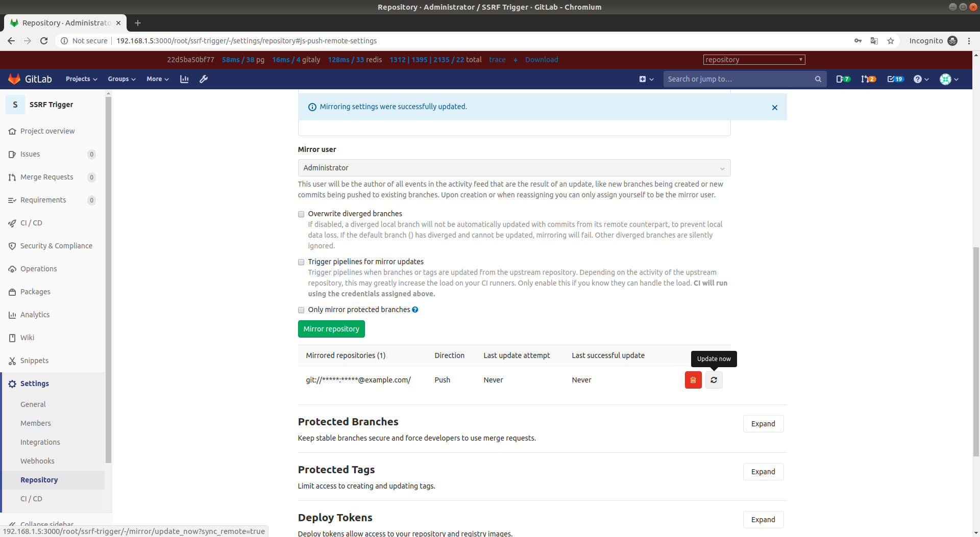This screenshot has height=537, width=980.
Task: Open the to-do list icon with 19 badge
Action: tap(895, 79)
